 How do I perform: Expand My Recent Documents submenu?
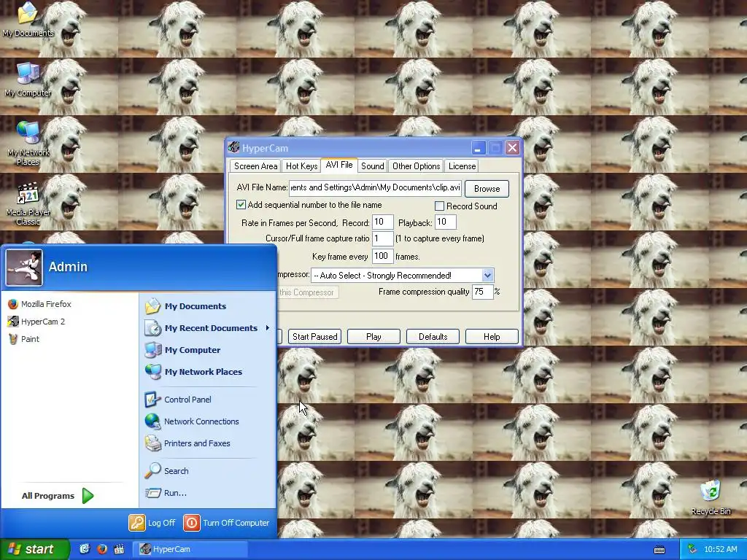point(207,328)
